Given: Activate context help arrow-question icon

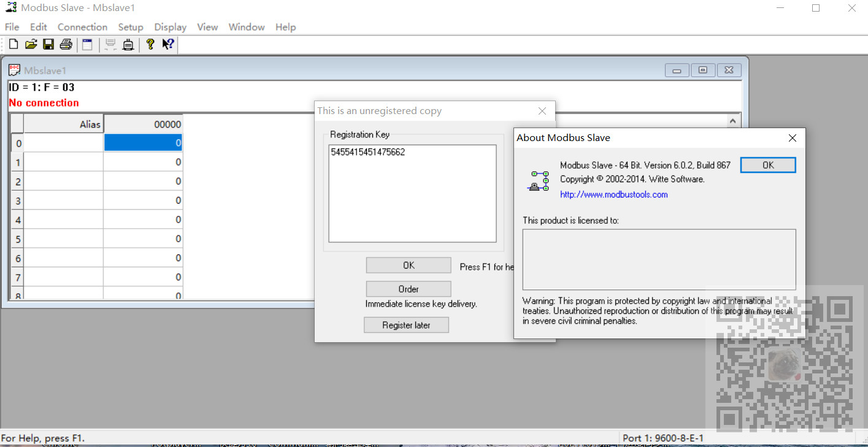Looking at the screenshot, I should tap(168, 44).
